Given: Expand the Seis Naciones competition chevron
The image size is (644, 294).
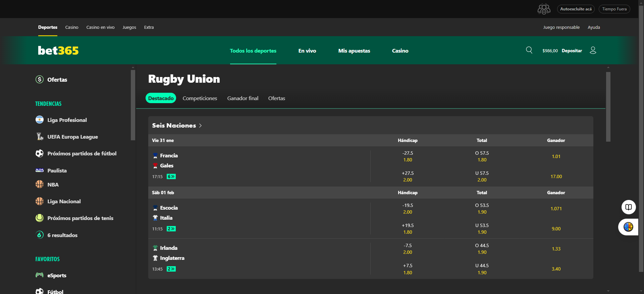Looking at the screenshot, I should pos(200,126).
